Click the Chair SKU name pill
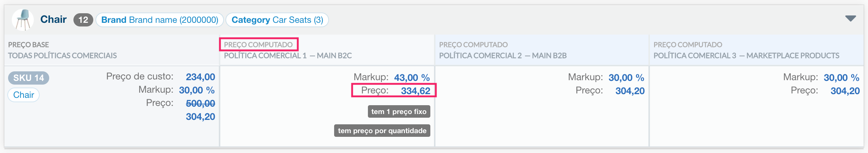 pyautogui.click(x=23, y=95)
